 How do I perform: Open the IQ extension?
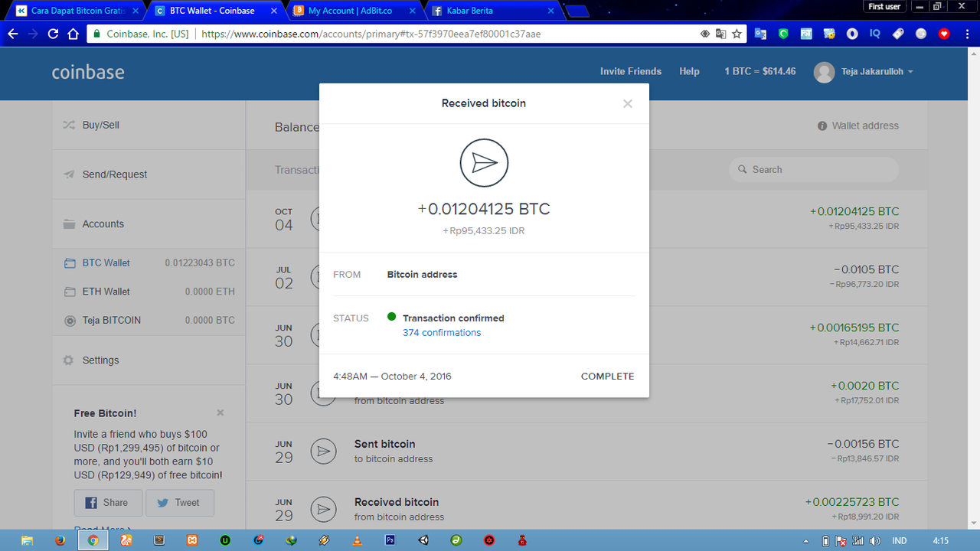(x=875, y=34)
